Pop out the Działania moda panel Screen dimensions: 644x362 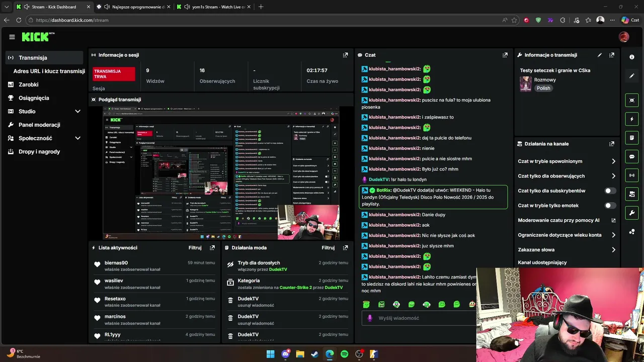(x=345, y=248)
